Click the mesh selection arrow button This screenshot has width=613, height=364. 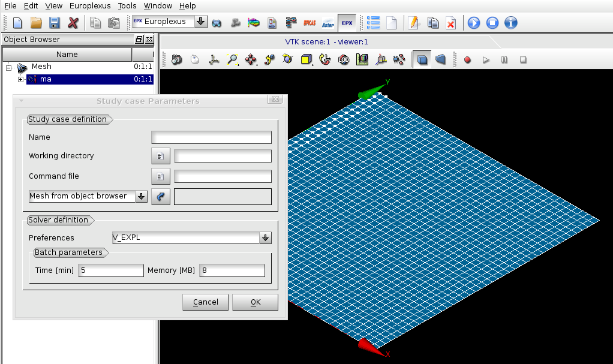[160, 197]
